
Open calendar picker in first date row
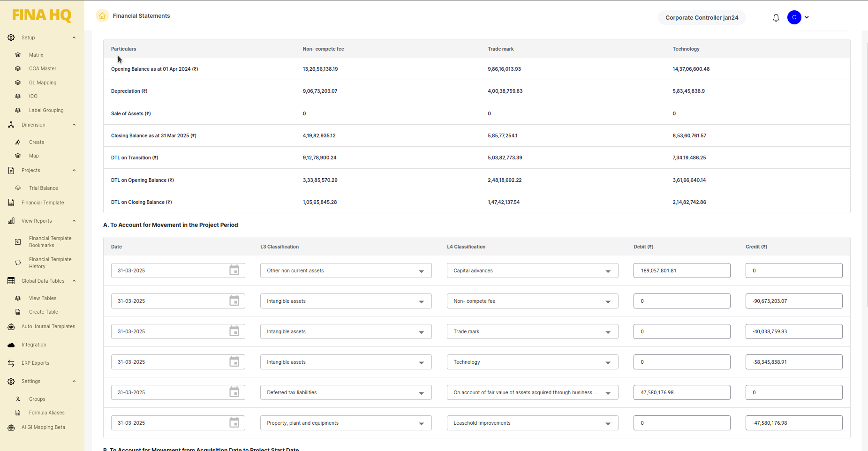pyautogui.click(x=234, y=271)
